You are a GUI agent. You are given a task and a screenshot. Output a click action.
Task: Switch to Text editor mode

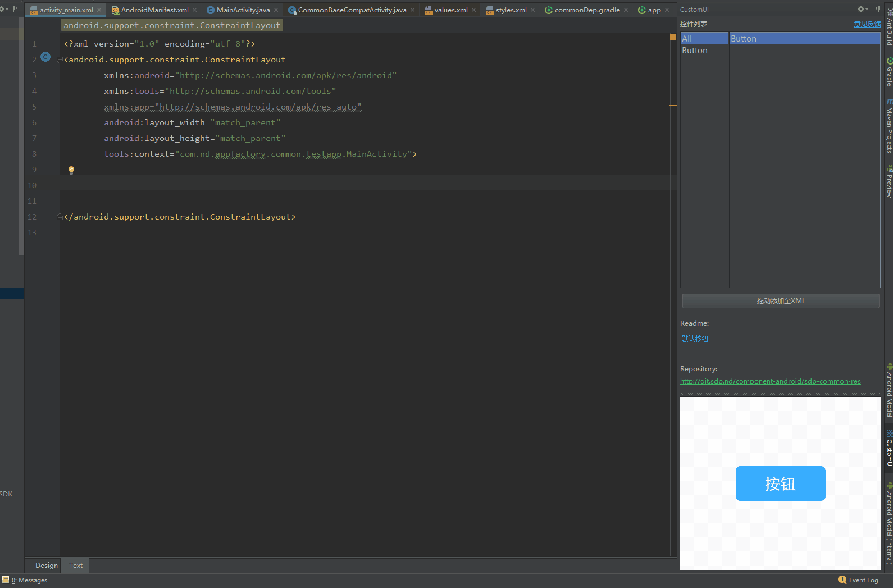(x=76, y=566)
